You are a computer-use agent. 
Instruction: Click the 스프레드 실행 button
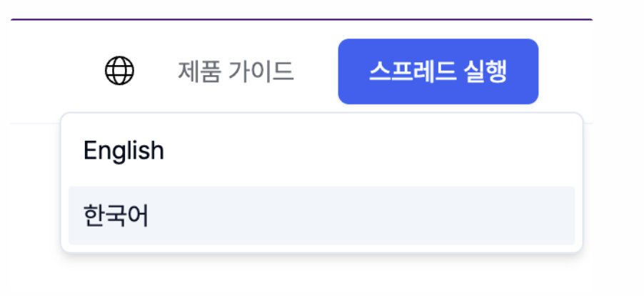438,71
